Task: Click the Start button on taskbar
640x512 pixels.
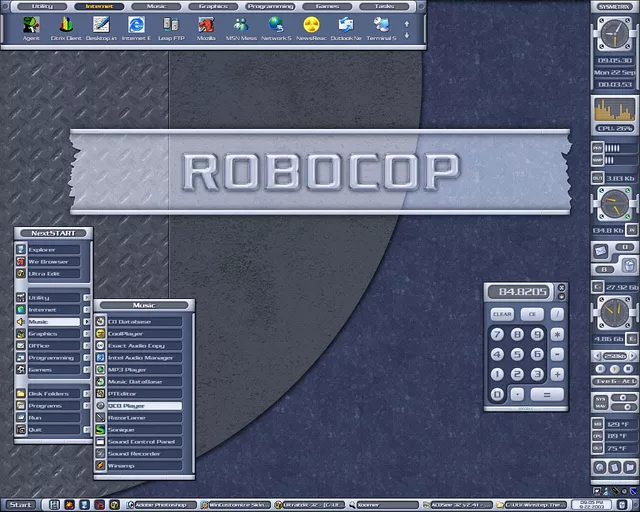Action: tap(20, 505)
